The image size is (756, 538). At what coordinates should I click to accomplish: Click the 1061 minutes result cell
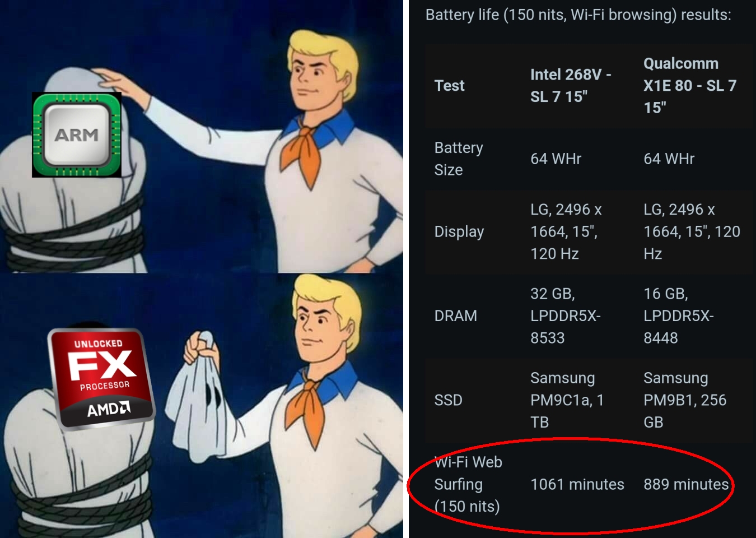pyautogui.click(x=577, y=484)
